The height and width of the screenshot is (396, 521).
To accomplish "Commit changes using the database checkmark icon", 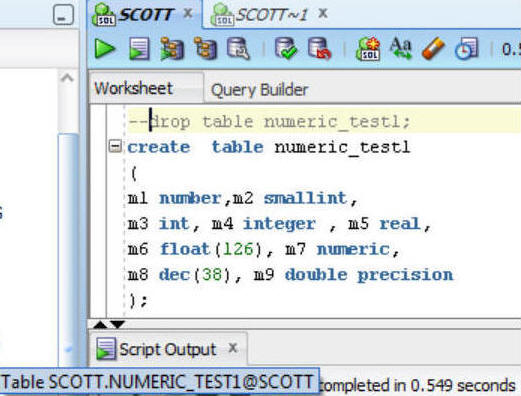I will [286, 49].
